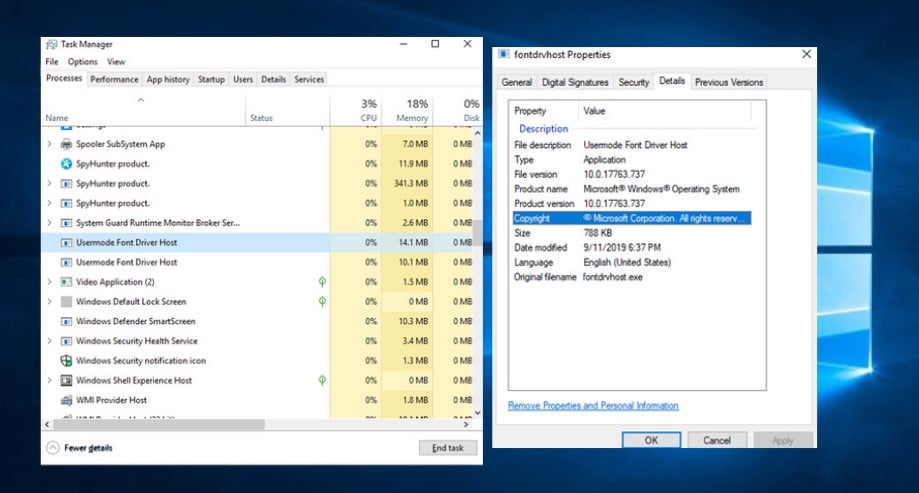
Task: Expand the Windows Default Lock Screen process
Action: [x=49, y=301]
